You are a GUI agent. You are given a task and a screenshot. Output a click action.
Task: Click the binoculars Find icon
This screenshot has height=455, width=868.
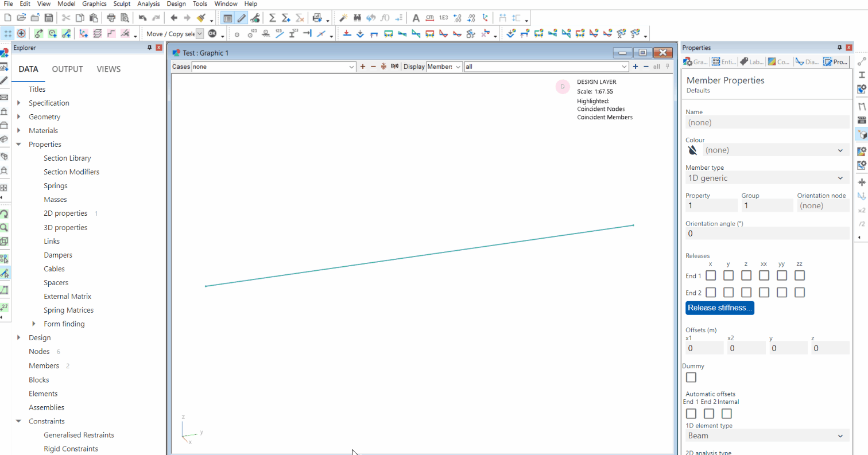tap(358, 18)
